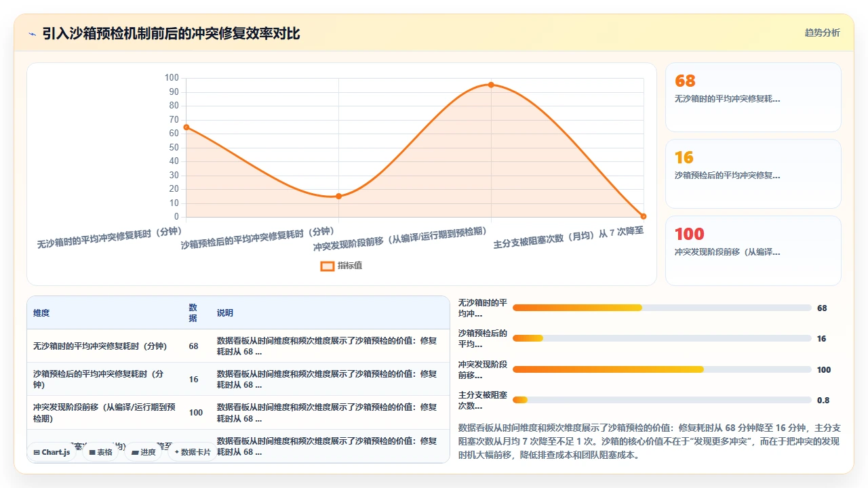The height and width of the screenshot is (488, 868).
Task: Click the 主分支被阻塞次数 progress label
Action: point(483,401)
